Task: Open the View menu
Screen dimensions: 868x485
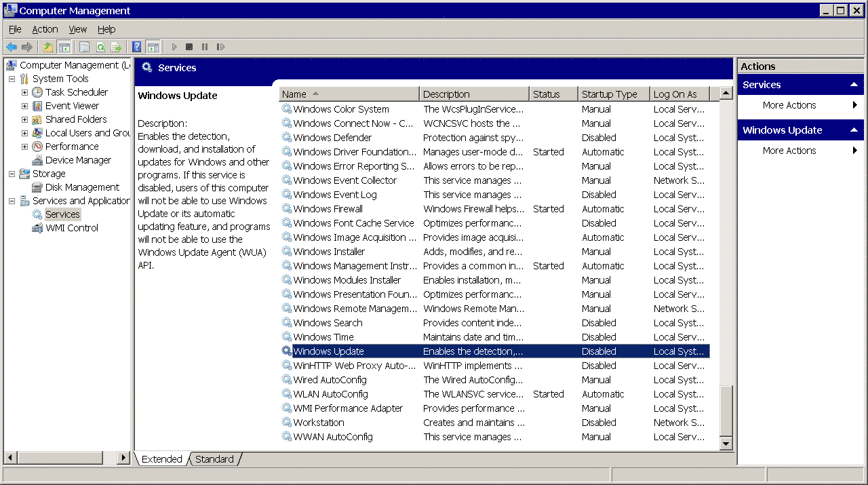Action: click(x=78, y=29)
